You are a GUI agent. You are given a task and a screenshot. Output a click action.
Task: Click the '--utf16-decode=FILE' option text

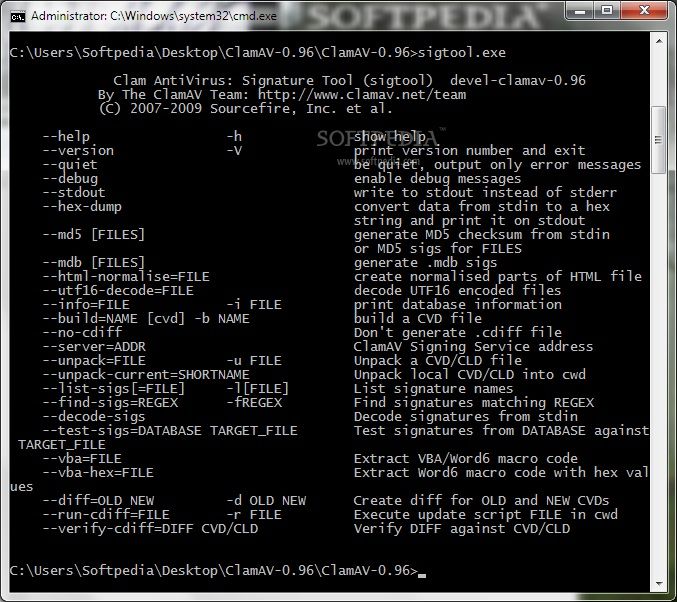pyautogui.click(x=118, y=291)
